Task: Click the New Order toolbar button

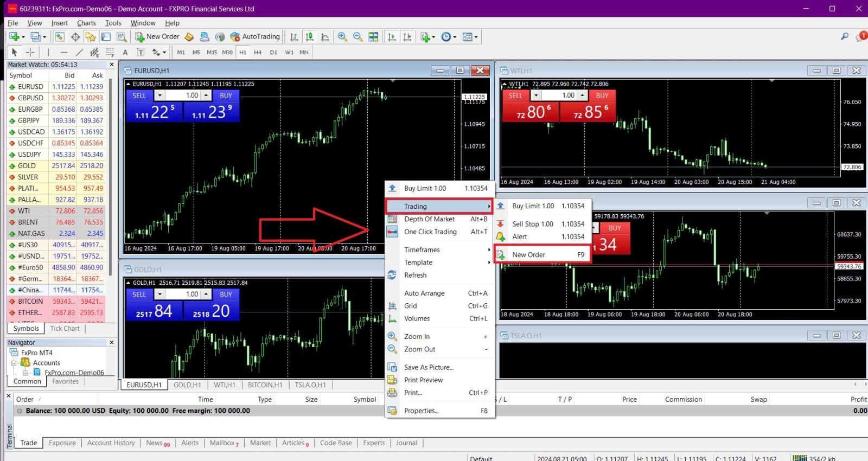Action: 157,37
